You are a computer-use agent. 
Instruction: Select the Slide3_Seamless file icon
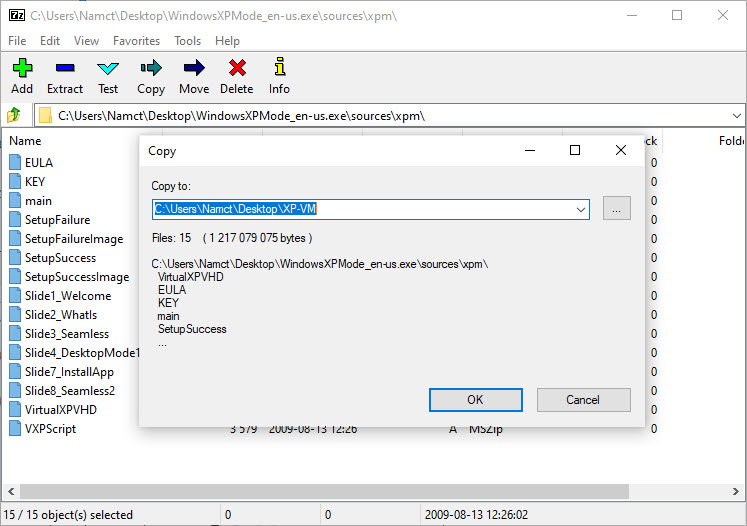[15, 334]
